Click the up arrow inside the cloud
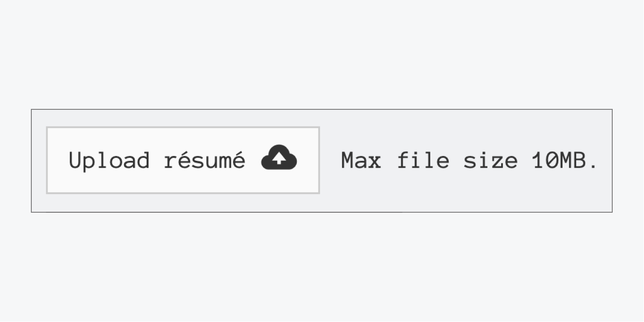The width and height of the screenshot is (644, 322). [x=279, y=159]
